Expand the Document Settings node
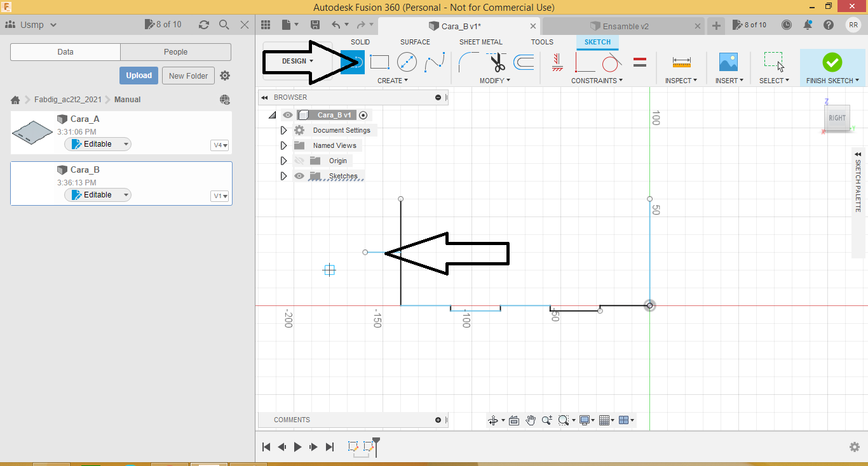Screen dimensions: 868x466 point(284,130)
